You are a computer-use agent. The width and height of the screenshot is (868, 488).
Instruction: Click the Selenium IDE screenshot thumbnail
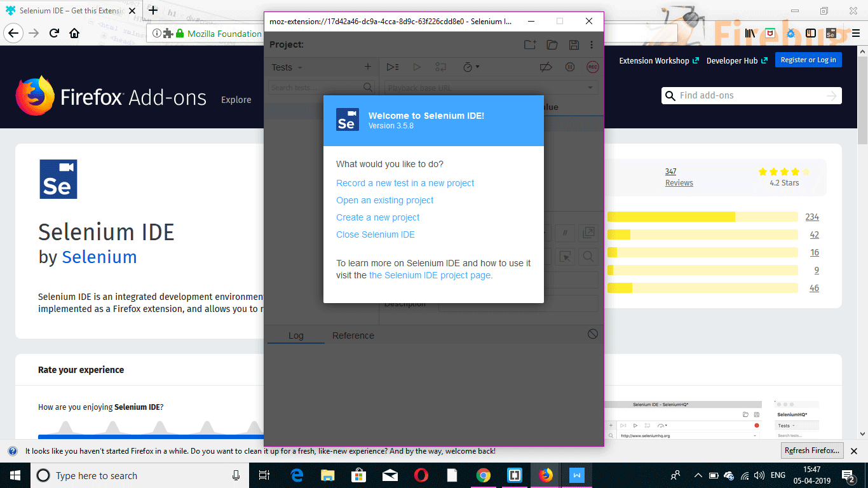coord(684,420)
